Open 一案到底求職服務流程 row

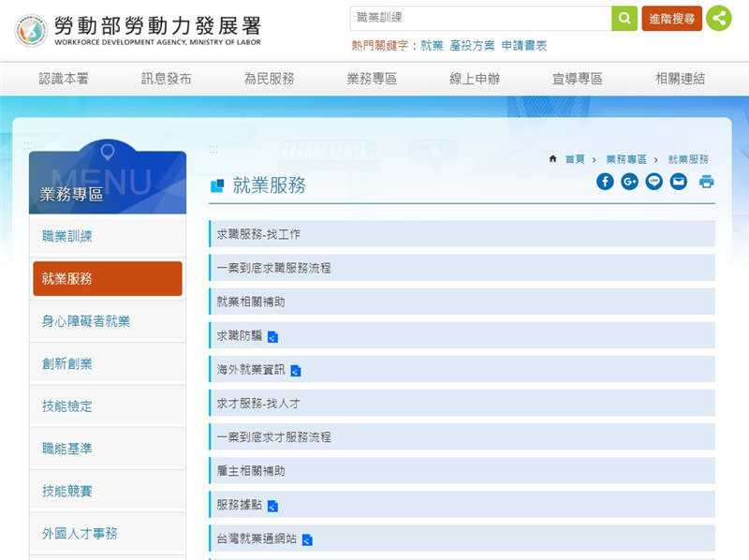pyautogui.click(x=462, y=268)
